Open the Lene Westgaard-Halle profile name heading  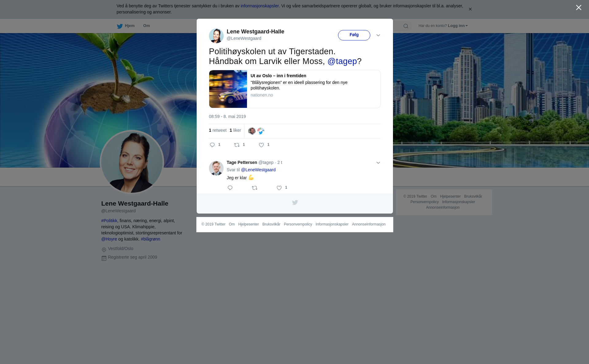(x=135, y=203)
